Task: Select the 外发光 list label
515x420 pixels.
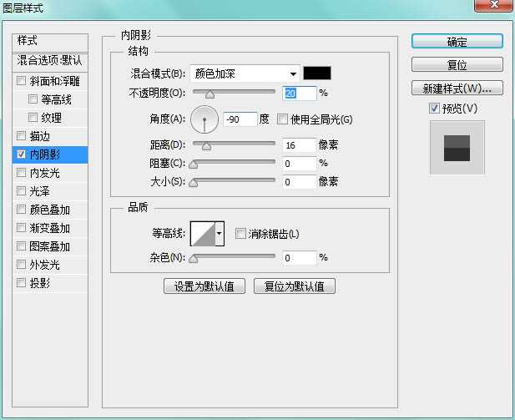Action: point(45,265)
